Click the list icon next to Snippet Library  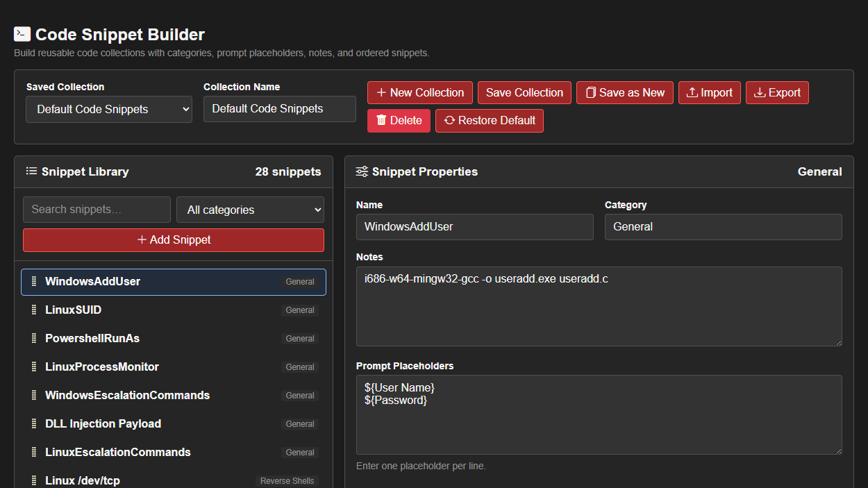click(x=31, y=171)
